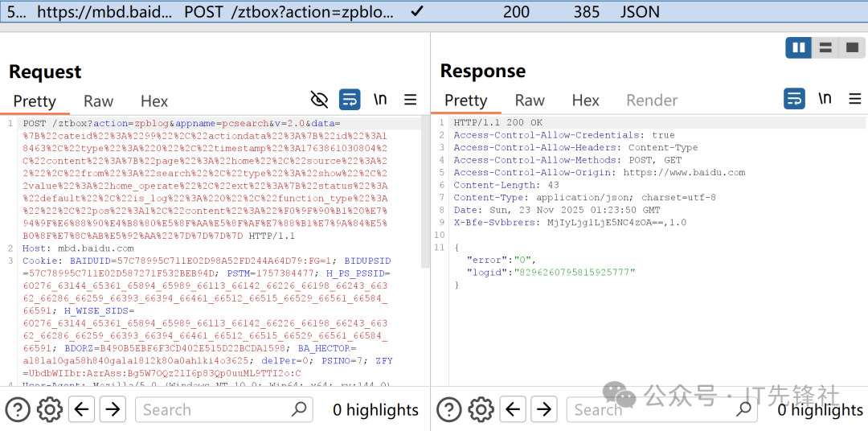Click the Request 0 highlights label

pos(375,410)
